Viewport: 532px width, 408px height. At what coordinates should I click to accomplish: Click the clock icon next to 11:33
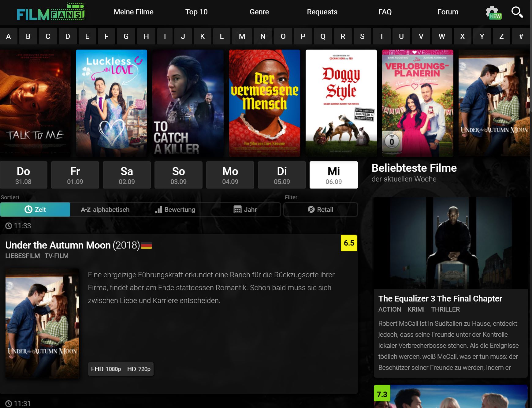click(9, 226)
